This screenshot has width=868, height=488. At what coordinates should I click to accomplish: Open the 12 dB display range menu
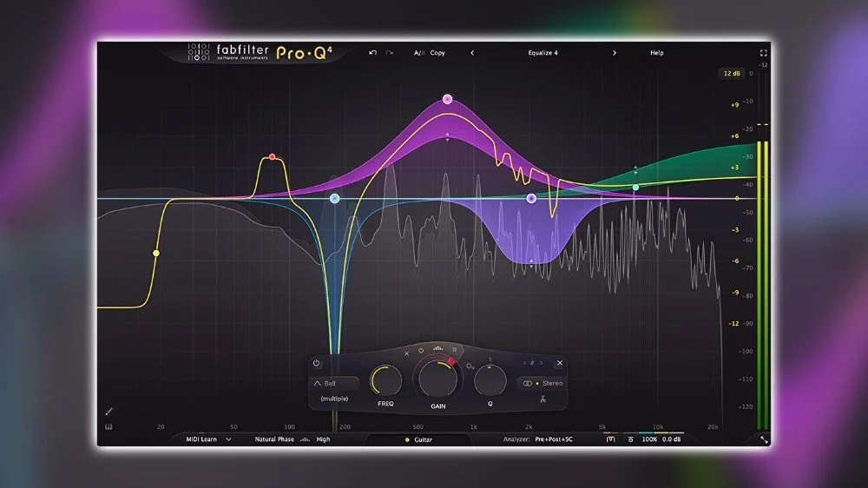click(x=732, y=73)
